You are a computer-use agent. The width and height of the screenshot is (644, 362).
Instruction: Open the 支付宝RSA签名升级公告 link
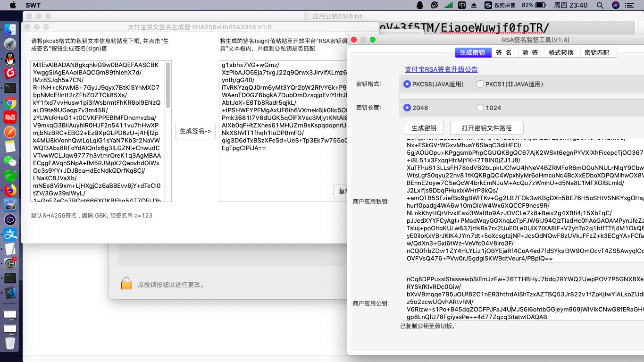tap(441, 69)
